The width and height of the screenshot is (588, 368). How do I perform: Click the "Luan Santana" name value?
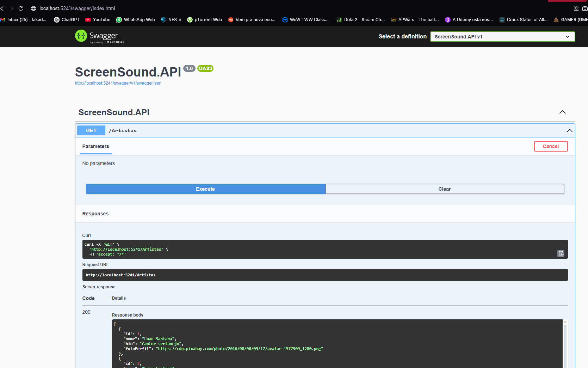(x=159, y=339)
